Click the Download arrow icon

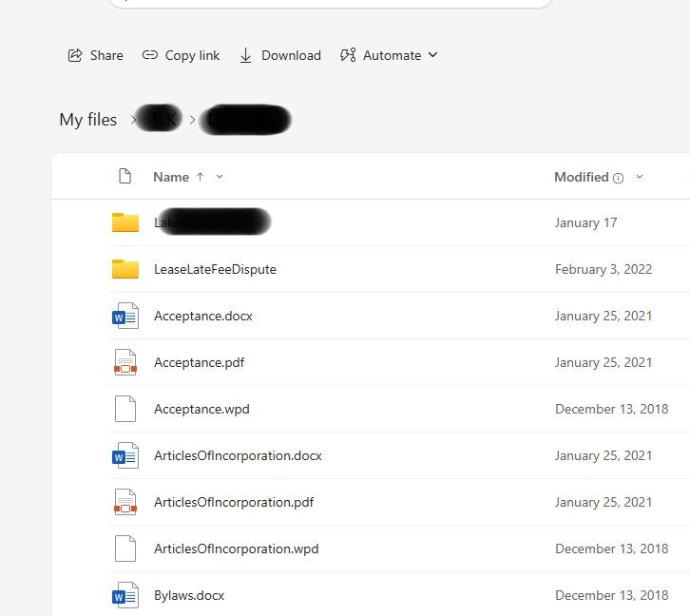pos(245,55)
